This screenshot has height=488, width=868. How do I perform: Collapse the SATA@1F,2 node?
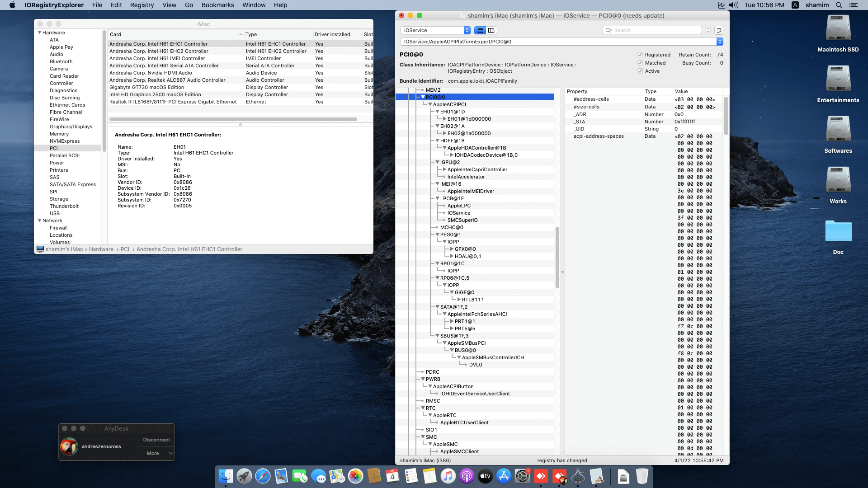point(437,307)
